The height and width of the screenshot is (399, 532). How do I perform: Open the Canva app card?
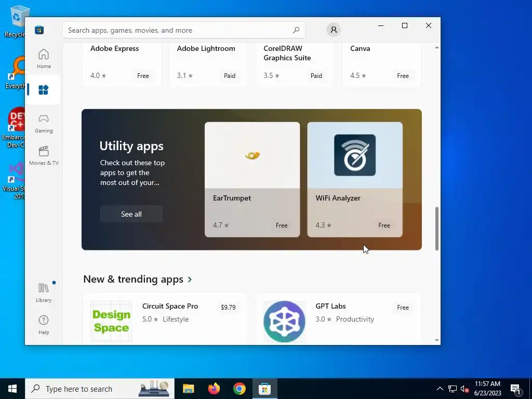[381, 64]
